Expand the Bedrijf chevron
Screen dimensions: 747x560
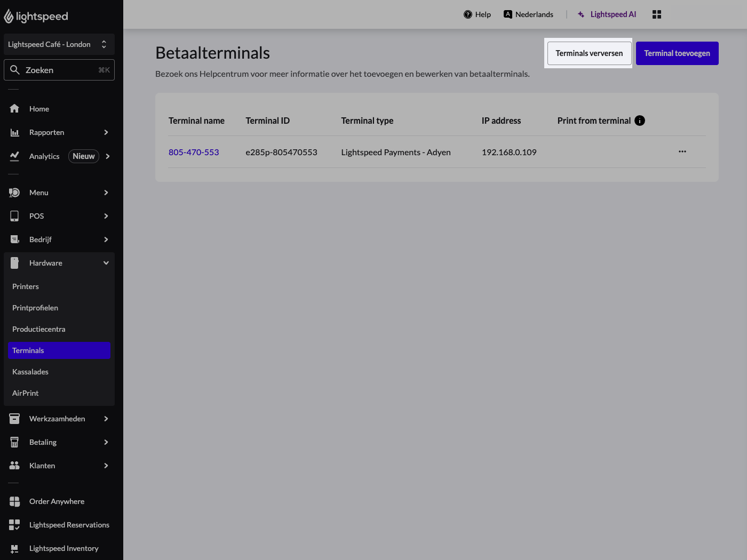[106, 239]
